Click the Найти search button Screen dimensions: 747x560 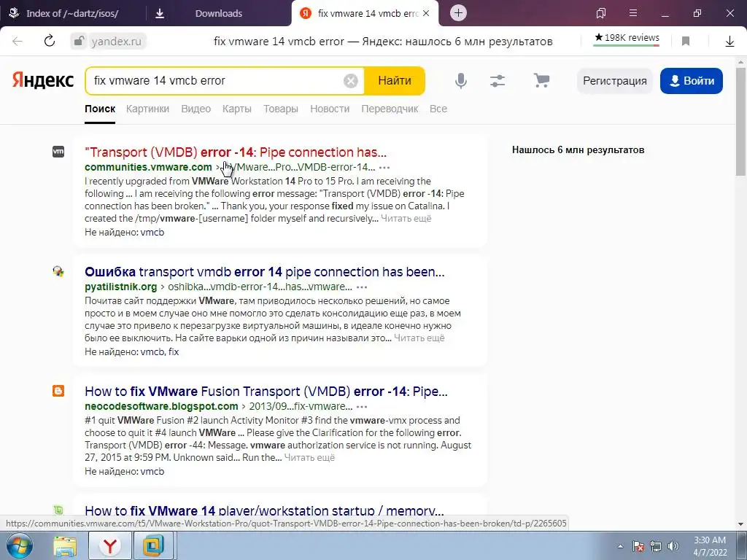pos(395,80)
